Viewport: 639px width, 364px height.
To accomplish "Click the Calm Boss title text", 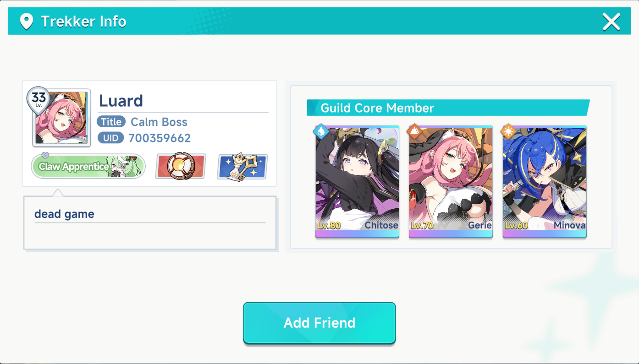I will [159, 122].
